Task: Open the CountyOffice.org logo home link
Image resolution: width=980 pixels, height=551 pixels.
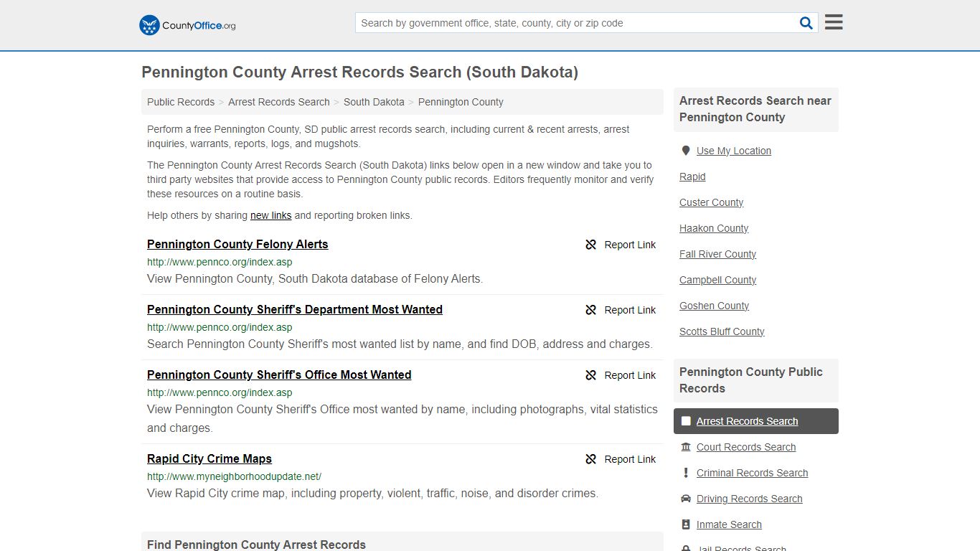Action: pos(187,25)
